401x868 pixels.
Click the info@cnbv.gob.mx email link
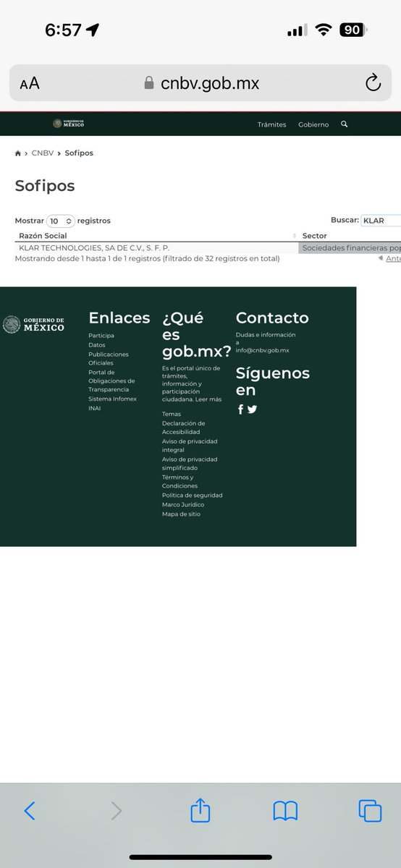click(263, 350)
